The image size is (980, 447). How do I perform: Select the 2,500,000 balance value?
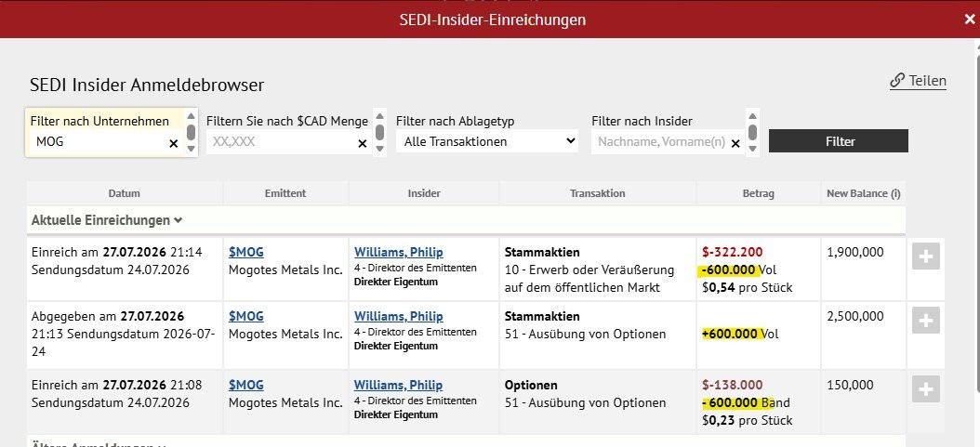(x=855, y=317)
